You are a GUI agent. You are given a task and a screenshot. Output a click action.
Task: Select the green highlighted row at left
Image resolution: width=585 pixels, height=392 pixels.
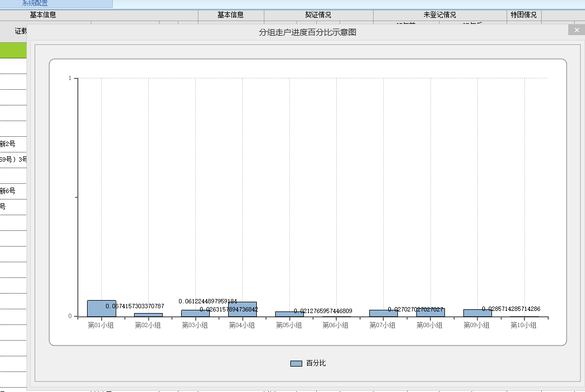pos(14,51)
